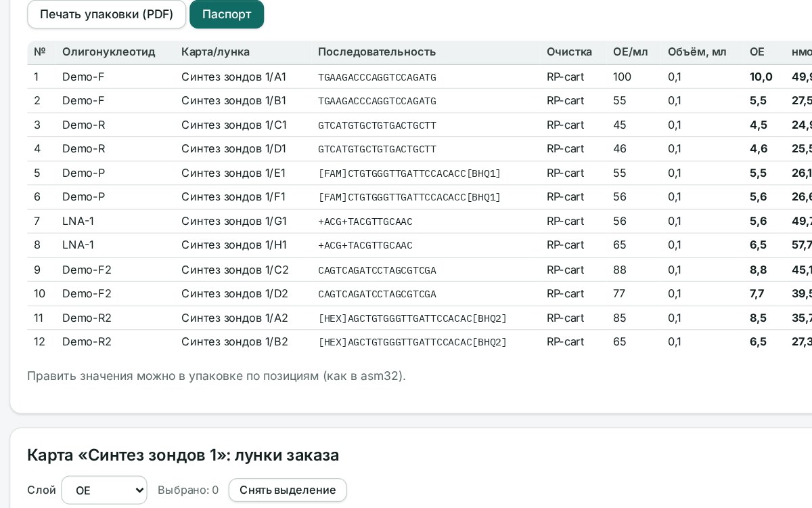Select LNA-1 name in row 7

[x=78, y=221]
